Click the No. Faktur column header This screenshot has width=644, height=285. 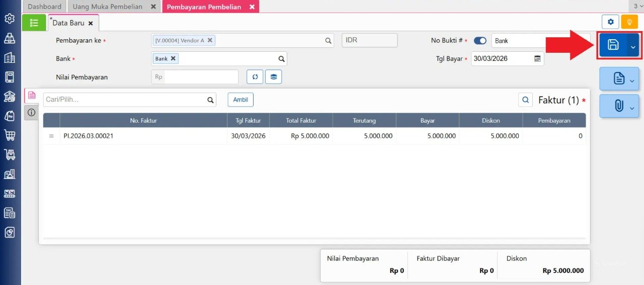(143, 120)
